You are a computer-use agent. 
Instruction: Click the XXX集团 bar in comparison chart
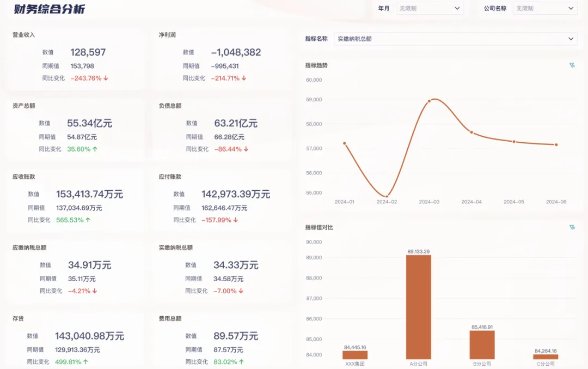(355, 355)
